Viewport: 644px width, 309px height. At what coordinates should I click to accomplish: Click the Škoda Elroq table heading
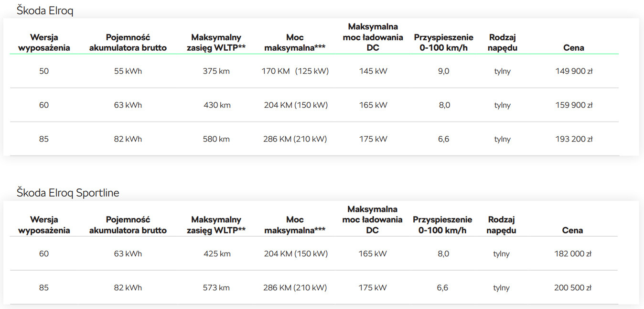pyautogui.click(x=45, y=11)
